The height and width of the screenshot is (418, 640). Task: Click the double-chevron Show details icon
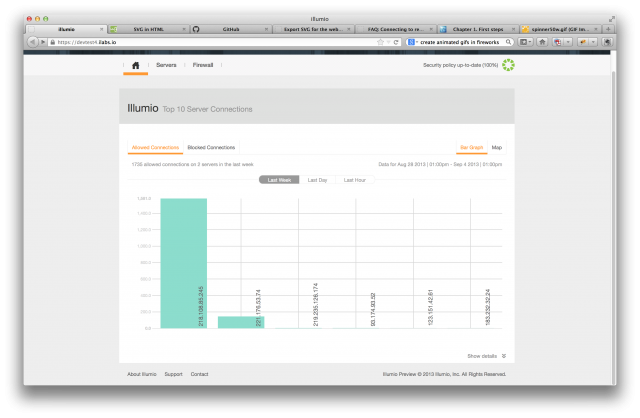tap(504, 356)
